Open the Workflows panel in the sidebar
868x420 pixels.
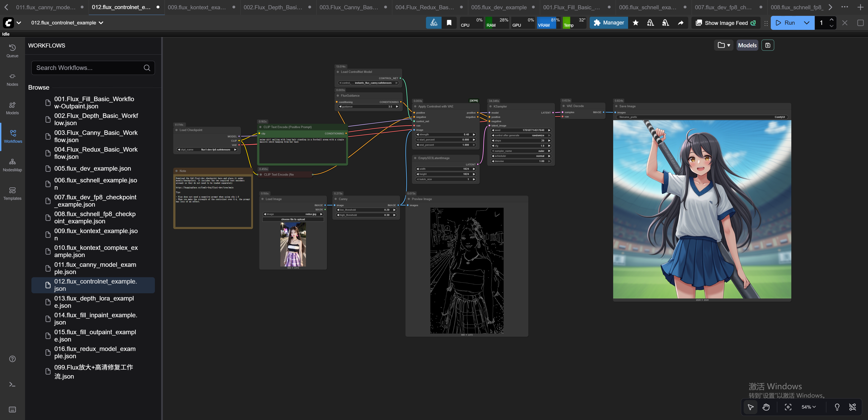tap(12, 136)
